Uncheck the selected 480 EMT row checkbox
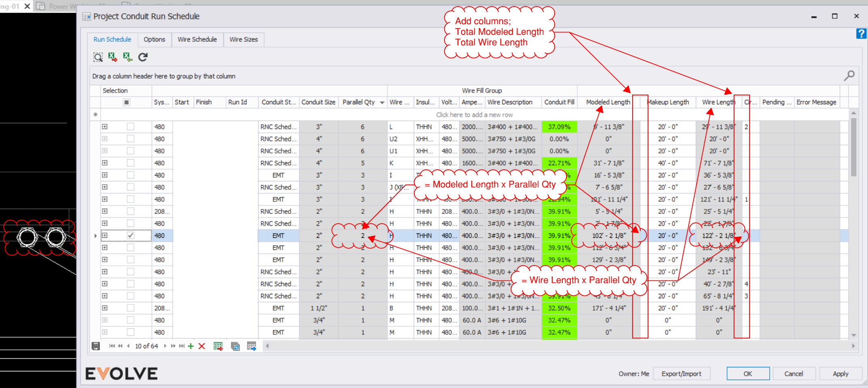The height and width of the screenshot is (388, 868). 130,235
